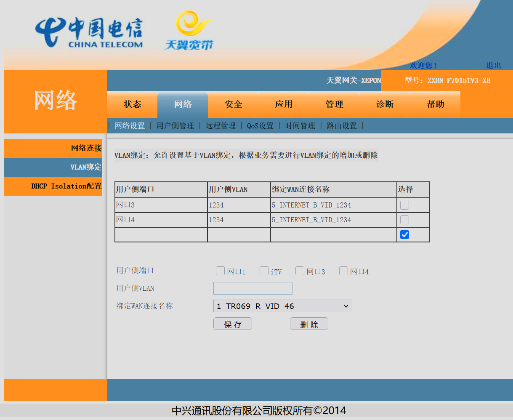513x420 pixels.
Task: Open 路由设置 in the submenu bar
Action: coord(342,126)
